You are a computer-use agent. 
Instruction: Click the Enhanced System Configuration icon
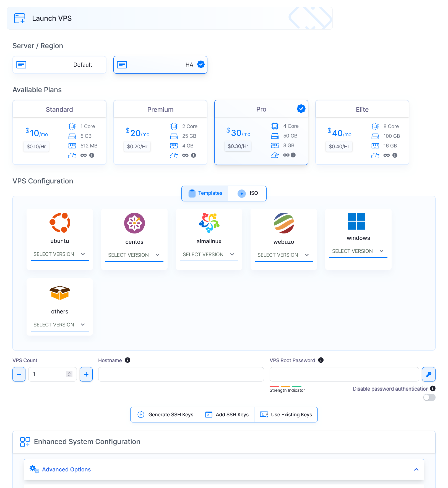tap(25, 442)
